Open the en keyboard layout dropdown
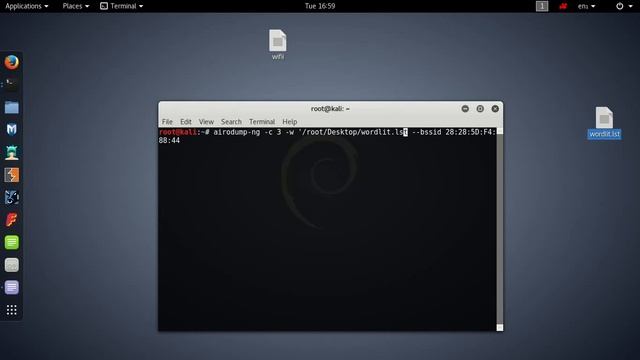The height and width of the screenshot is (360, 640). pyautogui.click(x=587, y=6)
